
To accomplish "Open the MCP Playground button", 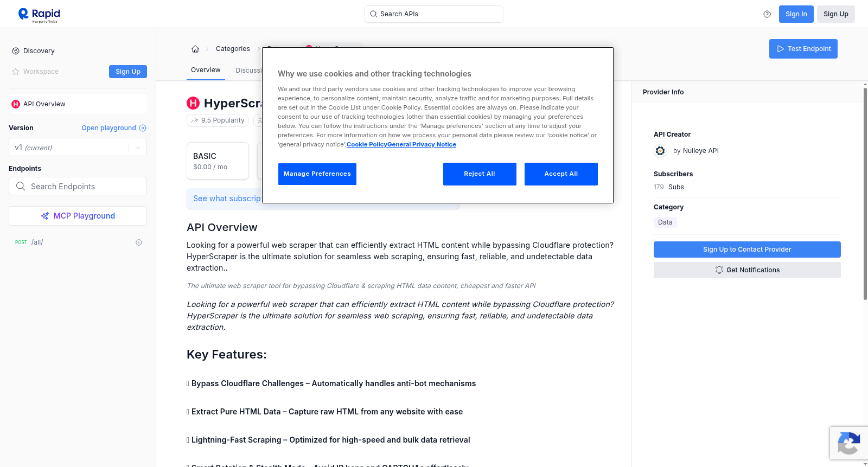I will [x=78, y=216].
